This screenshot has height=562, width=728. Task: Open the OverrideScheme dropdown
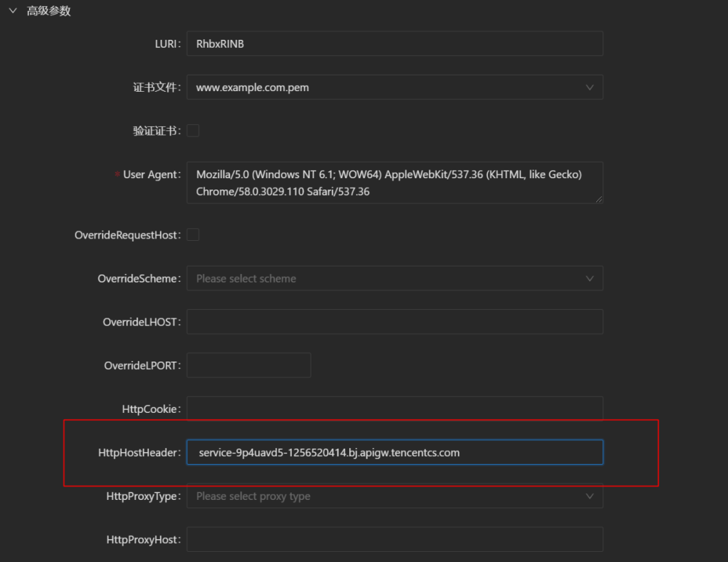point(394,279)
